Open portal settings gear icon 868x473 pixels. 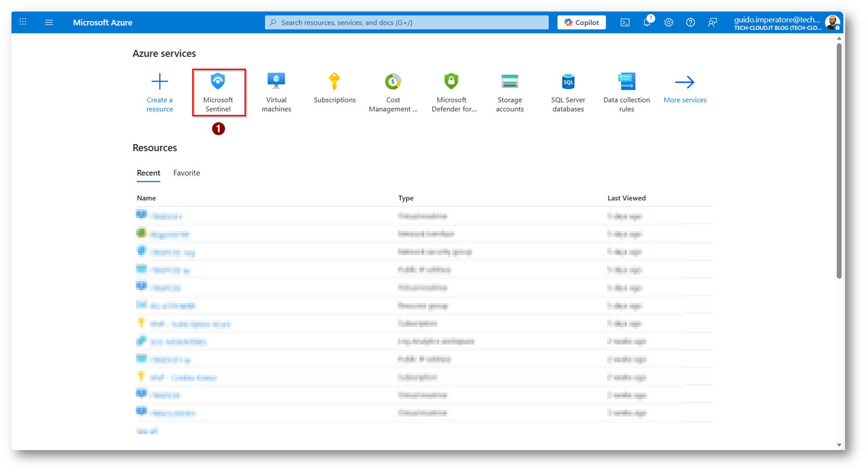point(669,22)
